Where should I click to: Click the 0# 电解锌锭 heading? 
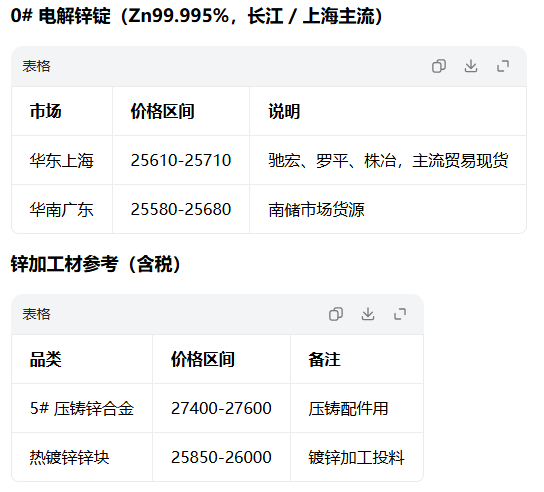point(60,16)
